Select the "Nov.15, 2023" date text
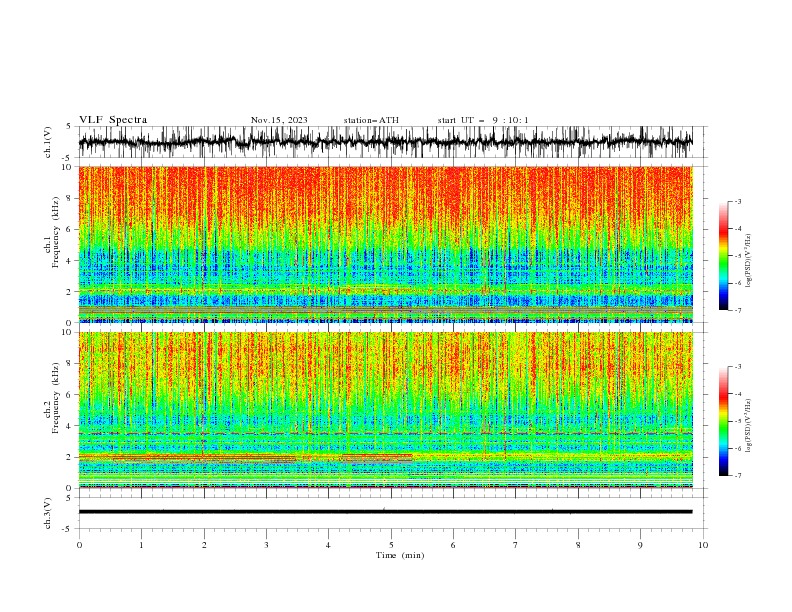 pos(279,120)
